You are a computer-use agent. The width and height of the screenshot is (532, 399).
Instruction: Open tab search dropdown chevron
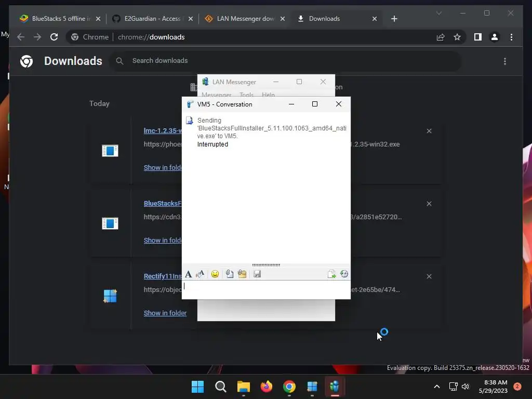(x=438, y=13)
